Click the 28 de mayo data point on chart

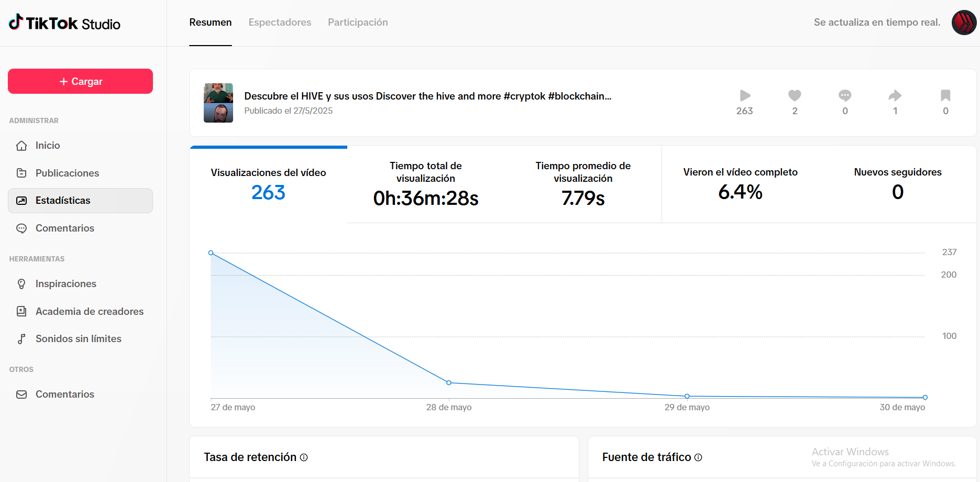pos(449,383)
